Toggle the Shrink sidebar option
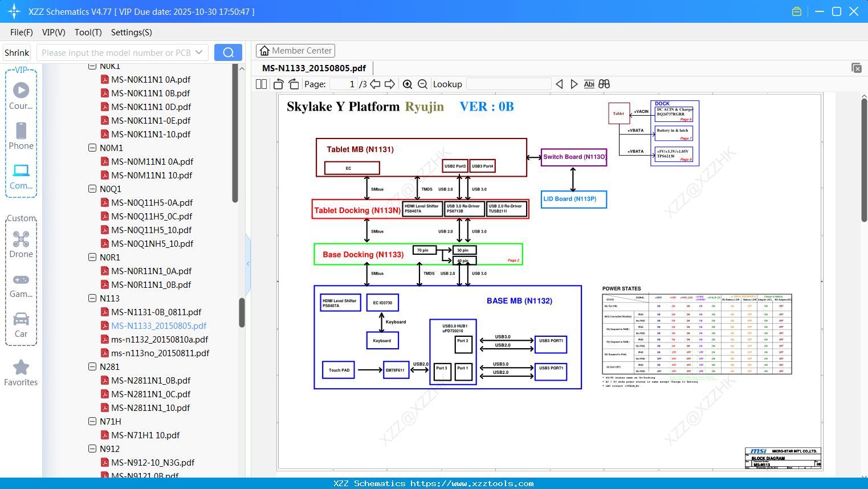This screenshot has height=489, width=868. [17, 52]
